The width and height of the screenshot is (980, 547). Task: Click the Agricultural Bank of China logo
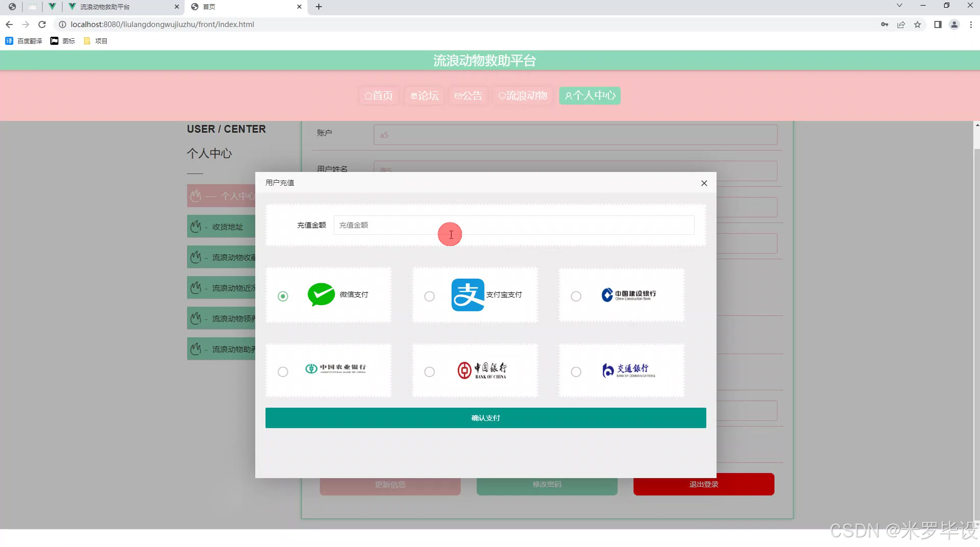335,368
